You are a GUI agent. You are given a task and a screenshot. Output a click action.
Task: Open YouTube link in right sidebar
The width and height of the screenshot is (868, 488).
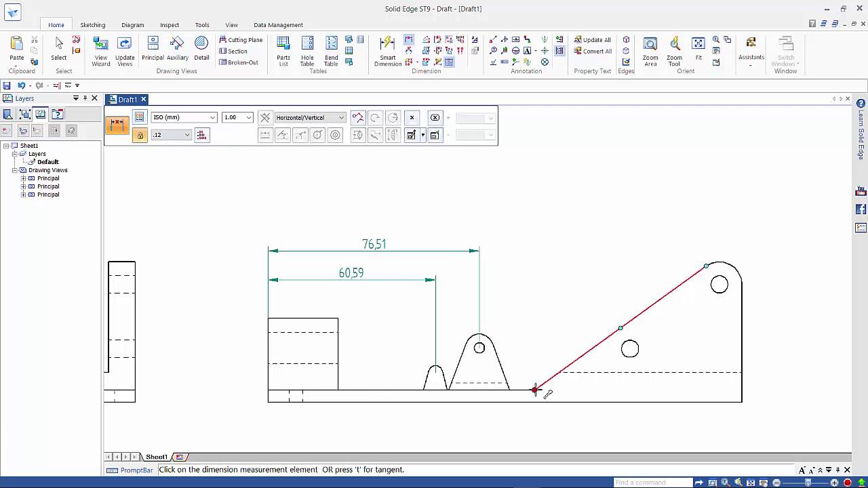coord(861,192)
